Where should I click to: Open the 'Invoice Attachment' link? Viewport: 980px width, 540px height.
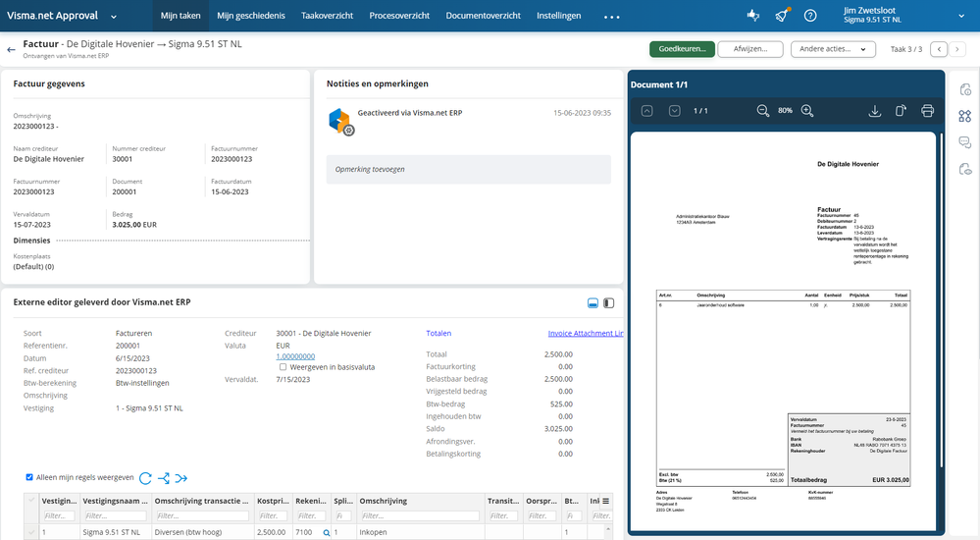click(x=585, y=334)
